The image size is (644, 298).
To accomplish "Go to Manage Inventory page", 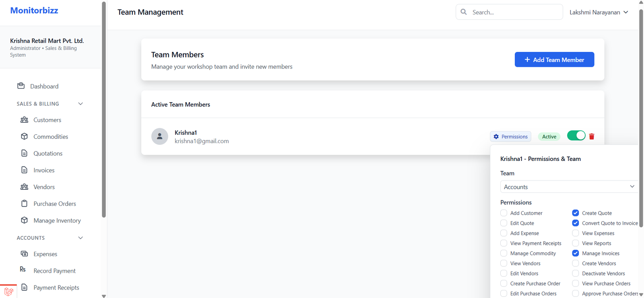I will tap(57, 220).
